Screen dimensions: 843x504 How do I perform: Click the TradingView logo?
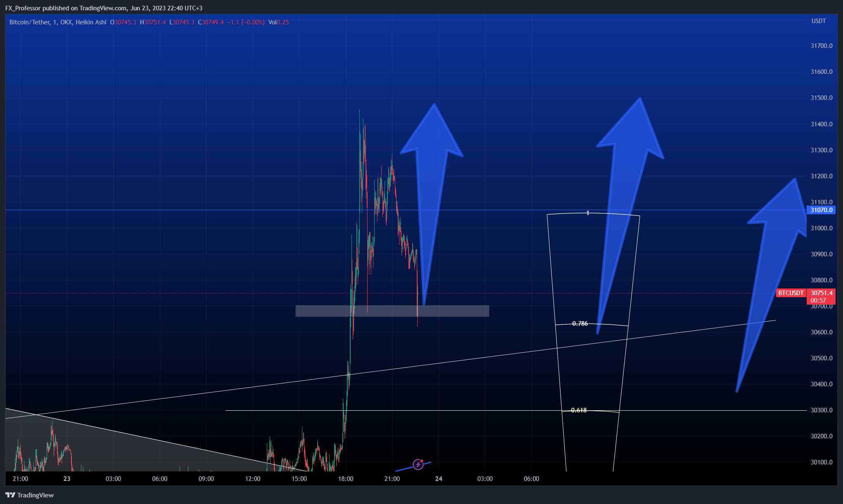click(30, 495)
